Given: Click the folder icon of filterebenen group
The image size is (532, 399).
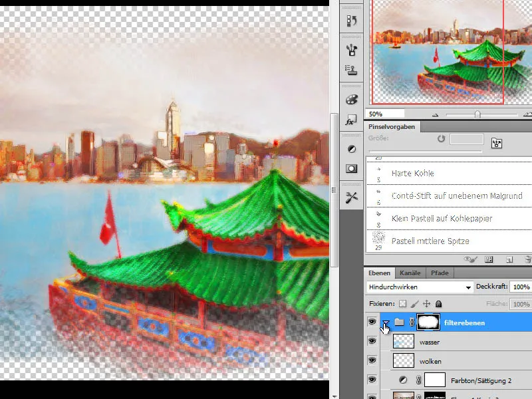Looking at the screenshot, I should [x=400, y=322].
